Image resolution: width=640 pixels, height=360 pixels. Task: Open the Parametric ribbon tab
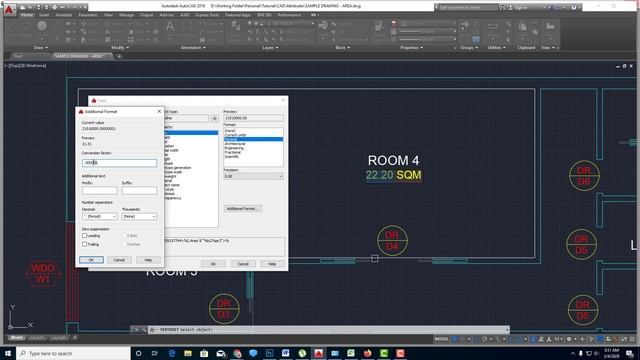pos(88,15)
